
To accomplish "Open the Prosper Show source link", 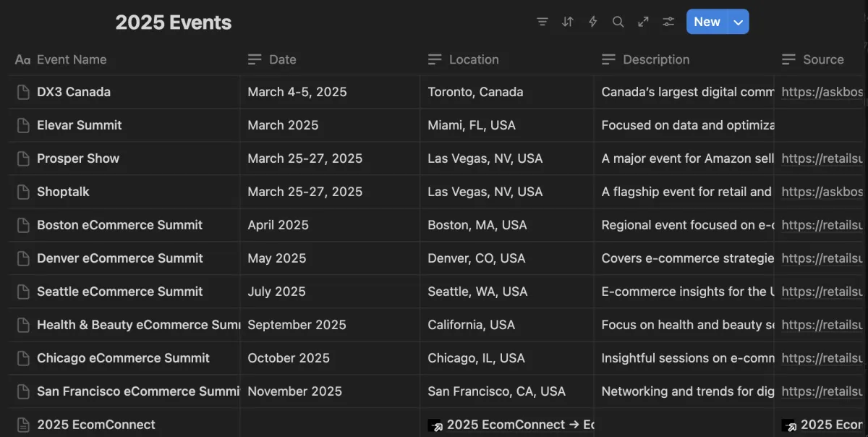I will 822,158.
